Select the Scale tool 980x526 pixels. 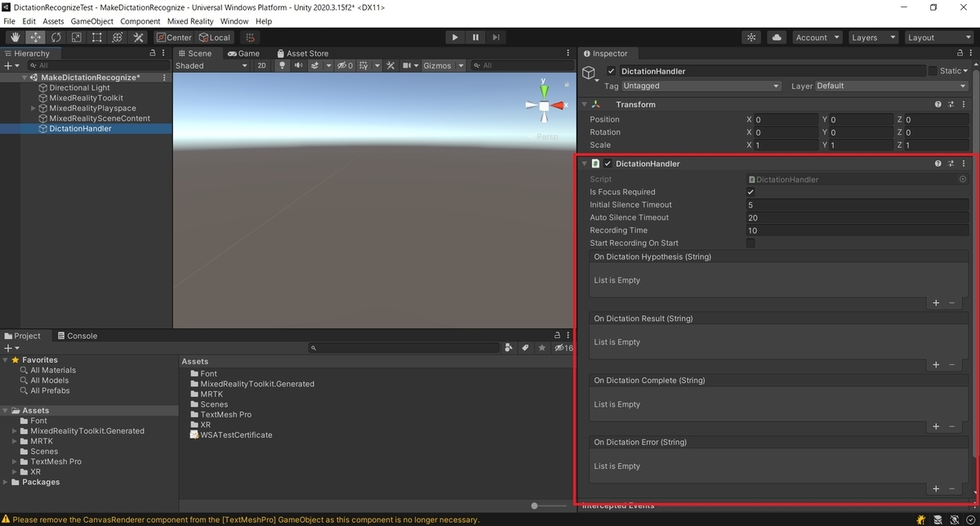[77, 38]
